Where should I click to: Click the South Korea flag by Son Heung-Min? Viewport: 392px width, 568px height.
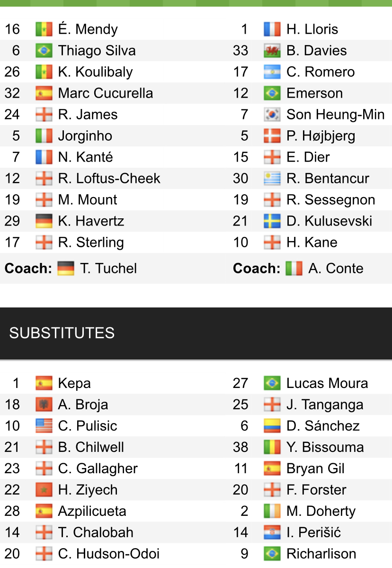tap(272, 115)
